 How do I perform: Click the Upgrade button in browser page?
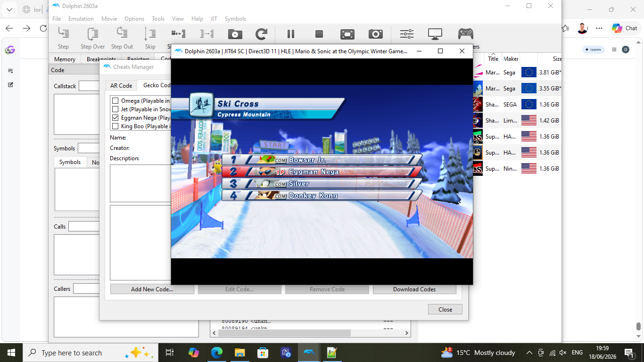(593, 49)
